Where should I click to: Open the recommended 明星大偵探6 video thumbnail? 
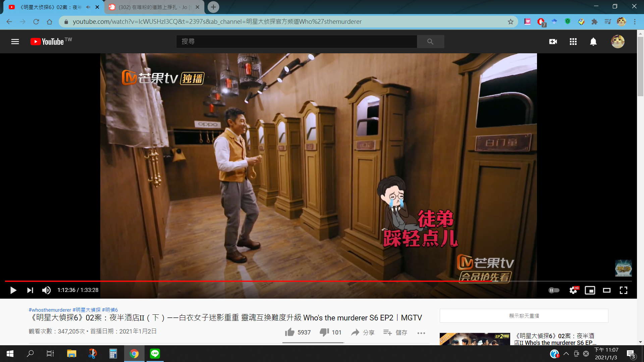click(475, 339)
